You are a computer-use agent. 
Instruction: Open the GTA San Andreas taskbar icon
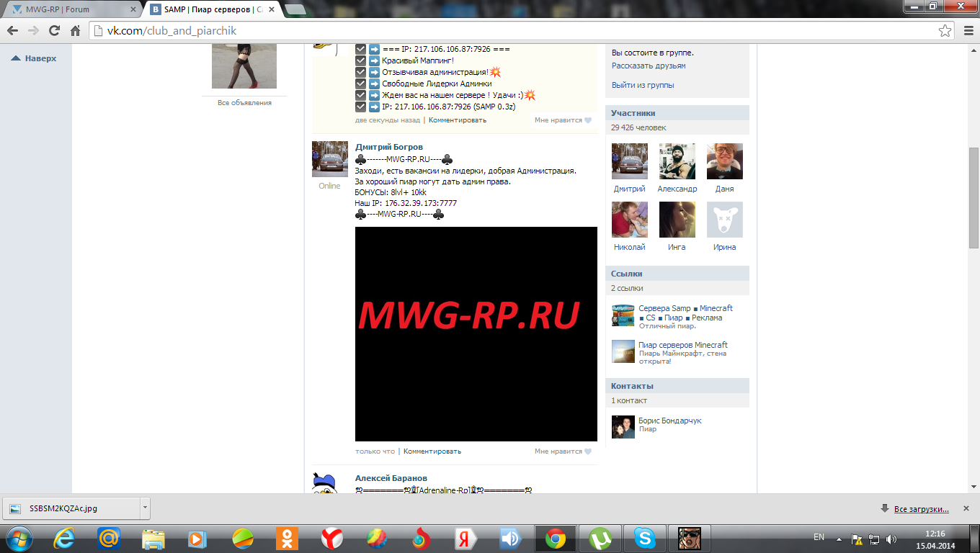pos(690,539)
